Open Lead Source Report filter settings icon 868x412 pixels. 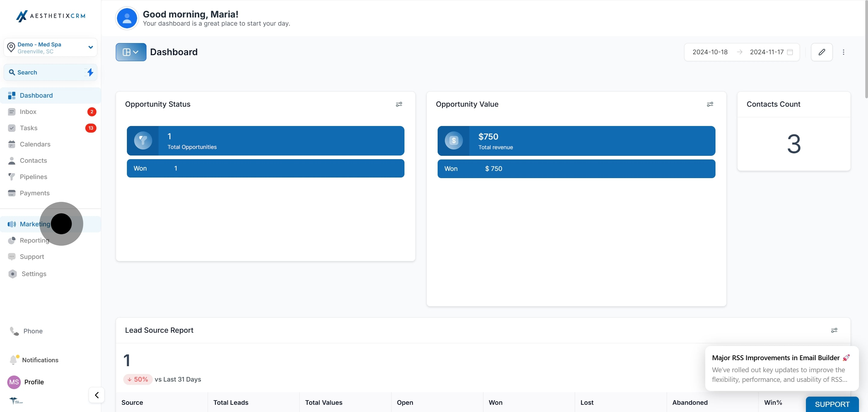(834, 330)
